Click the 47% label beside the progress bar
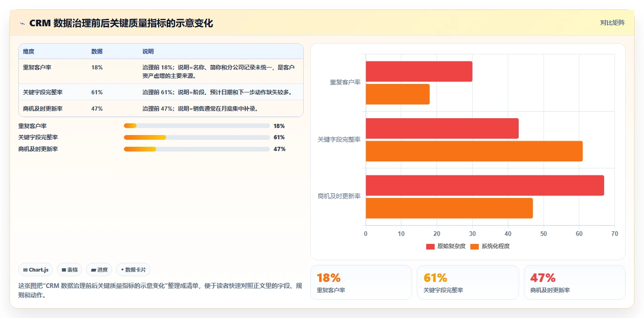The width and height of the screenshot is (644, 318). click(279, 149)
